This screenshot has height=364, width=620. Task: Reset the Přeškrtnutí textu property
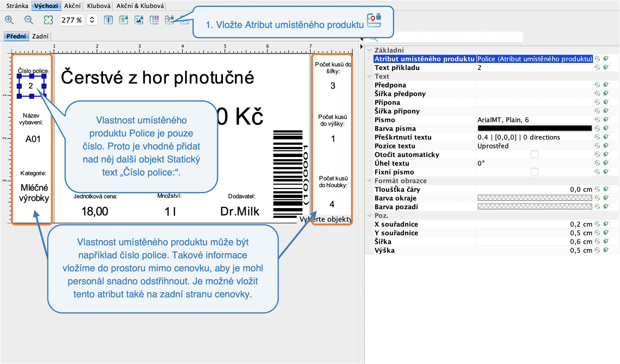pos(597,137)
